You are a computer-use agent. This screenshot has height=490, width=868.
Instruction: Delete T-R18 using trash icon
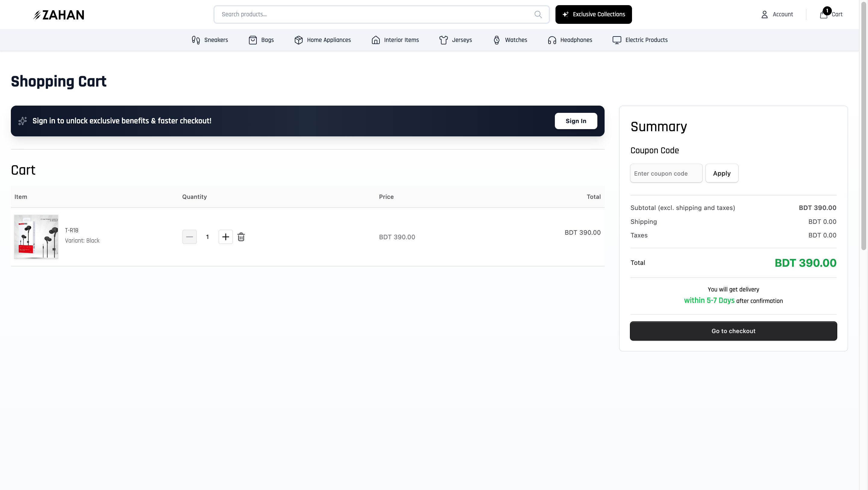241,237
